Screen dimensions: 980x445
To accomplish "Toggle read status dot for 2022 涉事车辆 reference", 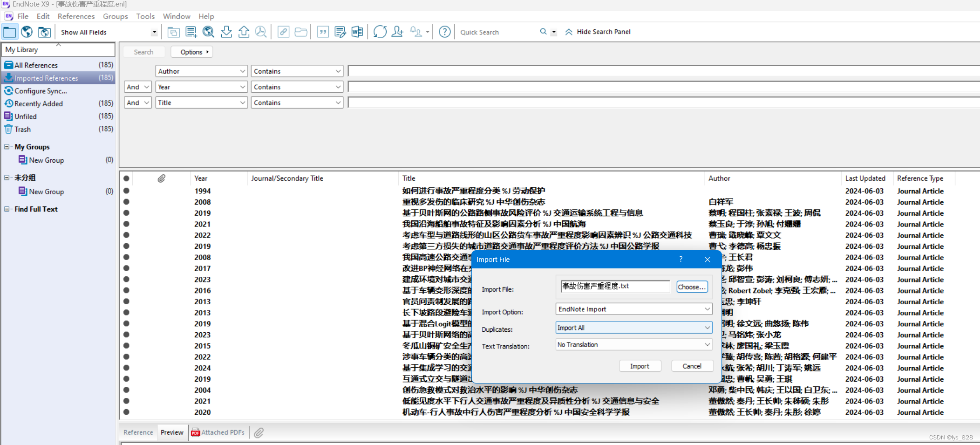I will click(x=126, y=356).
